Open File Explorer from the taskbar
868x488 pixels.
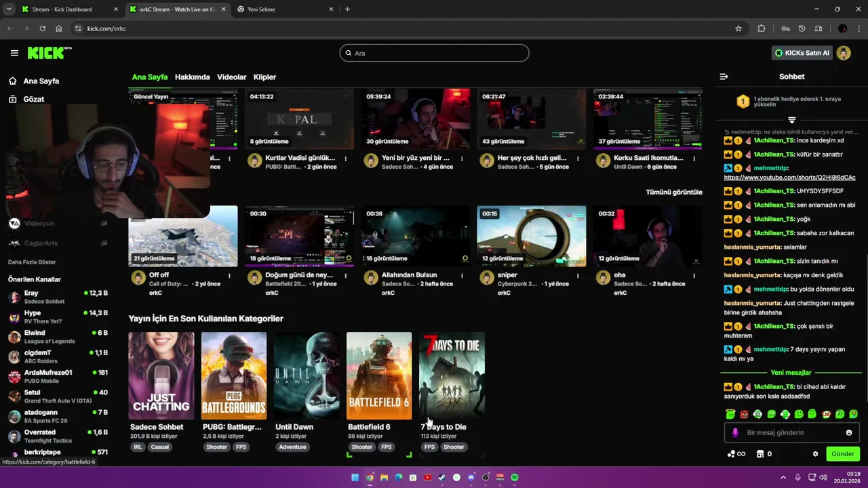point(384,477)
